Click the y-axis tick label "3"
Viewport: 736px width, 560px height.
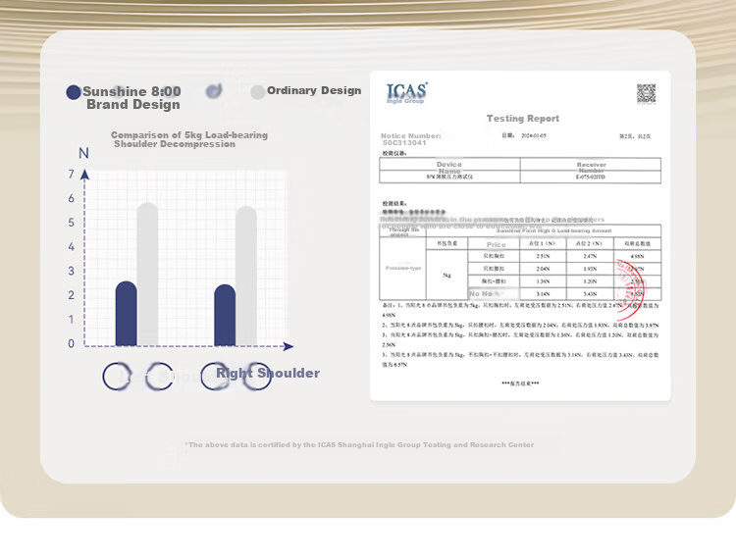71,271
